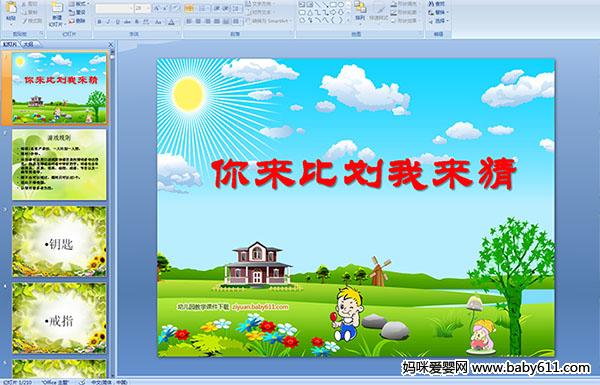Toggle Italic formatting in the font group
The height and width of the screenshot is (385, 600).
pyautogui.click(x=108, y=22)
